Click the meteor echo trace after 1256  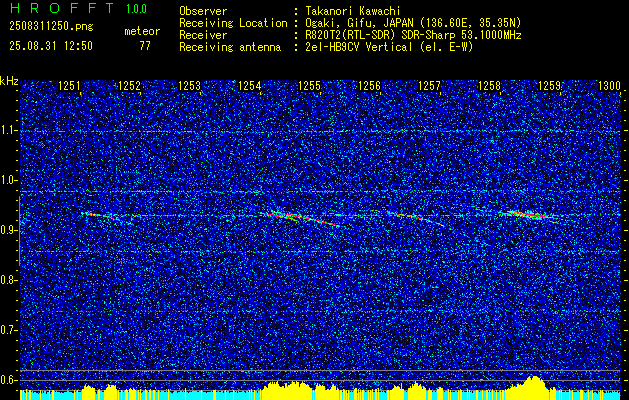coord(415,218)
